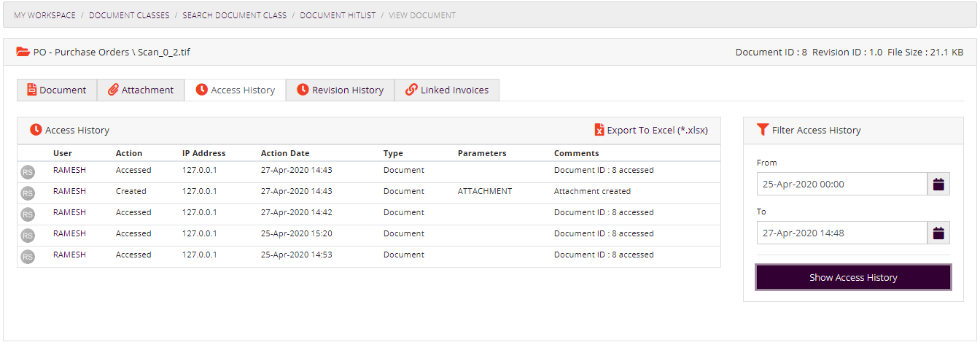
Task: Click the Comments column header
Action: click(x=577, y=153)
